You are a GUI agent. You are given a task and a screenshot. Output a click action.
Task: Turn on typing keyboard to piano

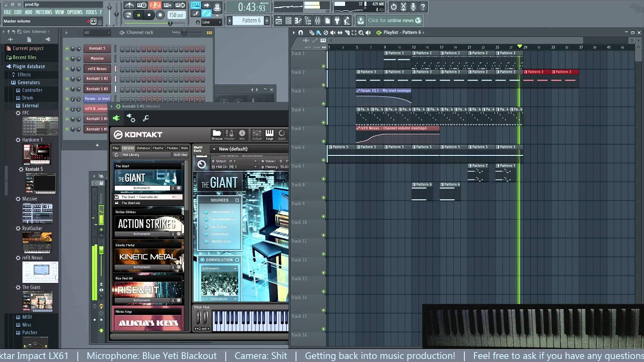(196, 6)
